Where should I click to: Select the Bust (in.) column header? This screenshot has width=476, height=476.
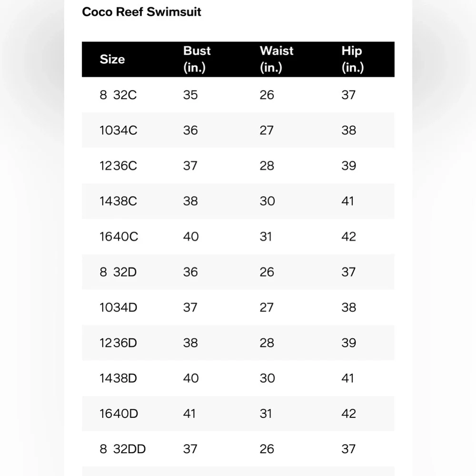tap(197, 59)
